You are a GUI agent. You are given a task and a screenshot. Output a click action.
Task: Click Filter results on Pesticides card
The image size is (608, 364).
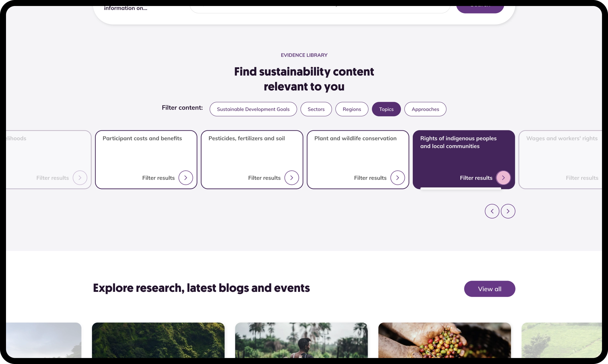pos(264,178)
